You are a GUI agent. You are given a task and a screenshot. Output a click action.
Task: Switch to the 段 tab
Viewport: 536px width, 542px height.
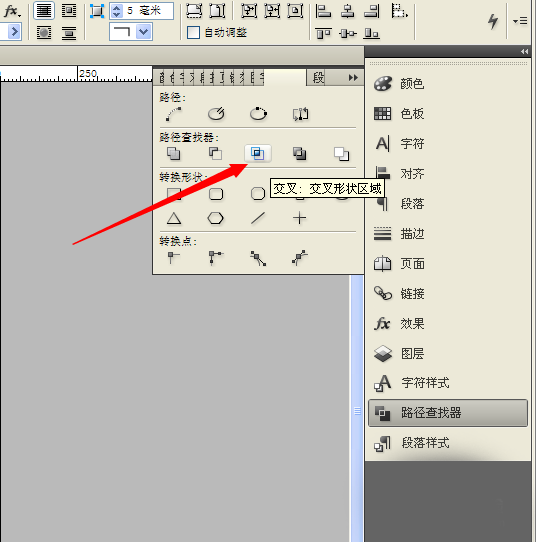pos(318,77)
